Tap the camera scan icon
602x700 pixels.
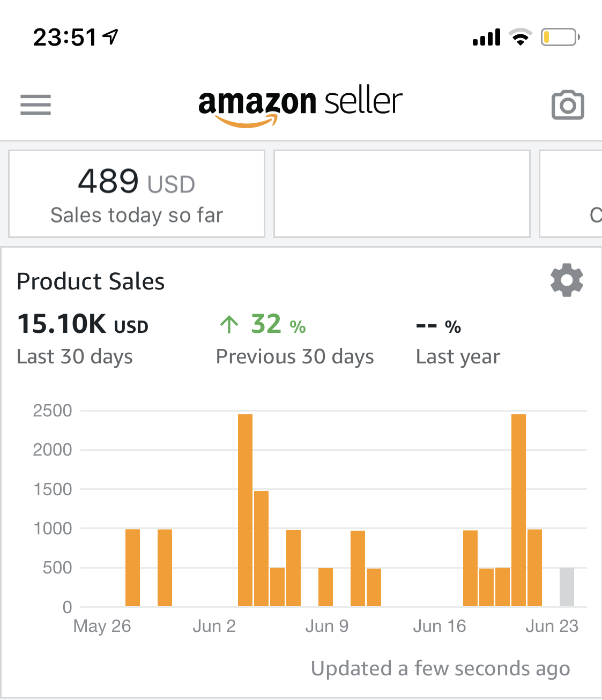coord(568,105)
